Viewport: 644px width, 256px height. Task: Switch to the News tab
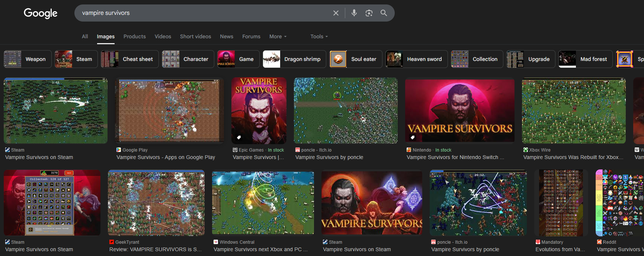[227, 36]
